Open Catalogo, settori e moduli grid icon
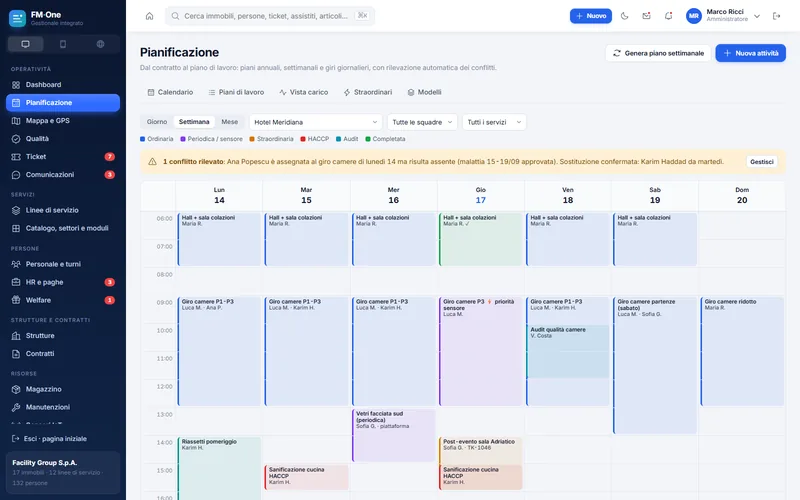 coord(16,229)
